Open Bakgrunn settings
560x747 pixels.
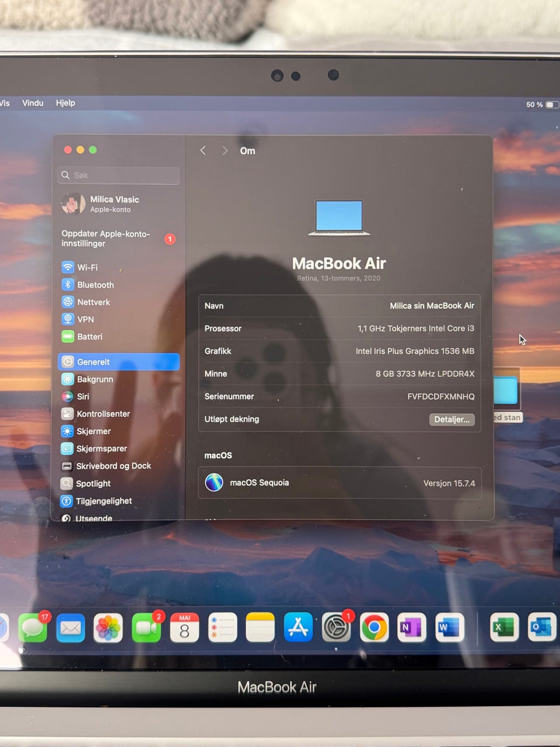click(118, 379)
